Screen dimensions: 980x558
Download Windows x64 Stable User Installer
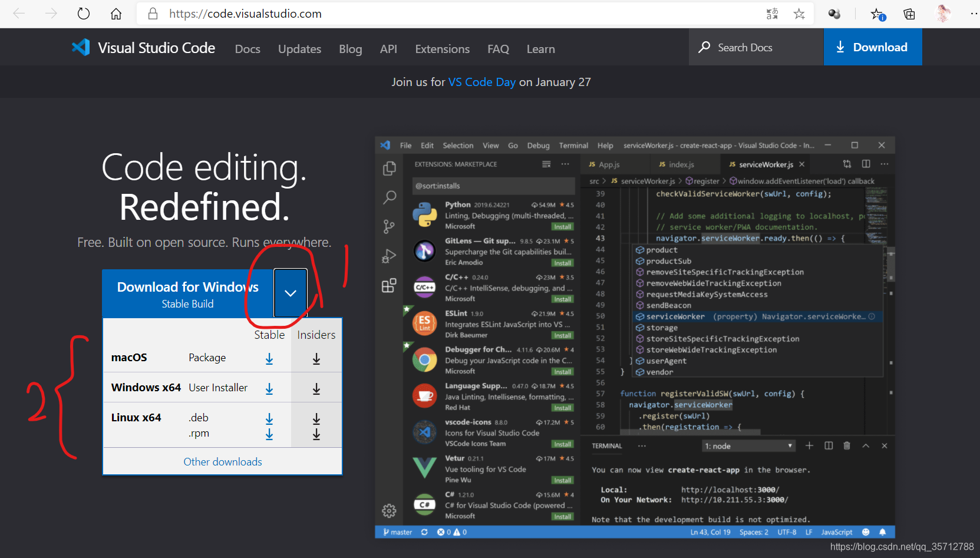coord(269,388)
